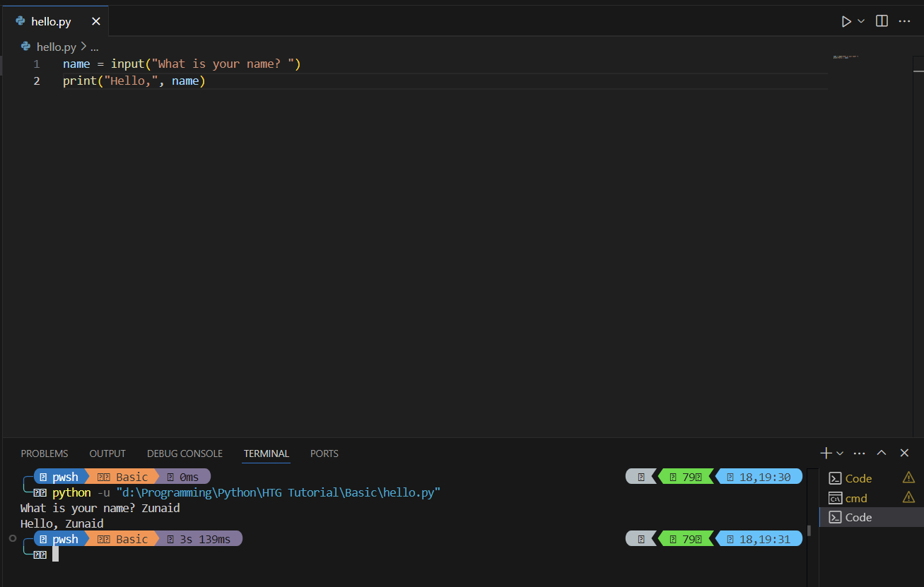Select the cmd terminal in list
The height and width of the screenshot is (587, 924).
[x=856, y=498]
